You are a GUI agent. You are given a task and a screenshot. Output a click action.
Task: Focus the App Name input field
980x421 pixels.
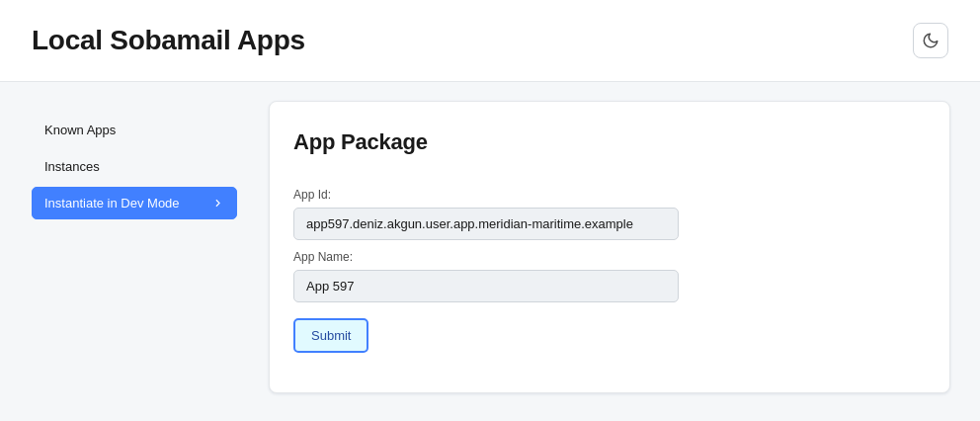(x=486, y=286)
